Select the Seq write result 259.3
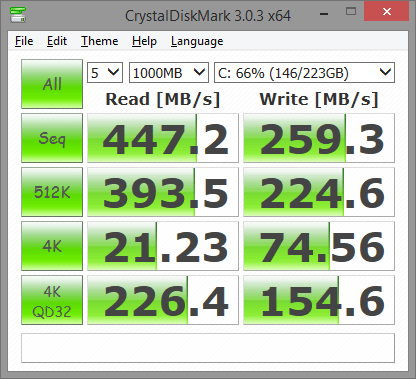The height and width of the screenshot is (379, 416). [x=319, y=138]
